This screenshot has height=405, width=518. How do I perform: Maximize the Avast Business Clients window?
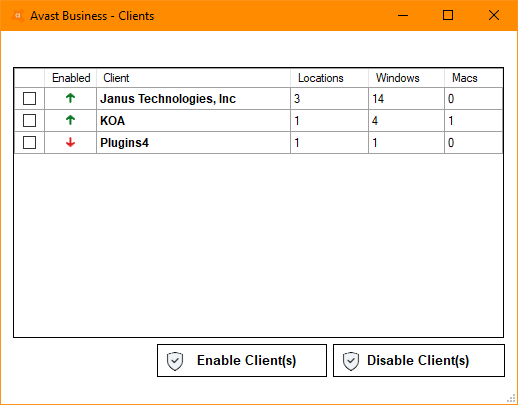tap(448, 15)
